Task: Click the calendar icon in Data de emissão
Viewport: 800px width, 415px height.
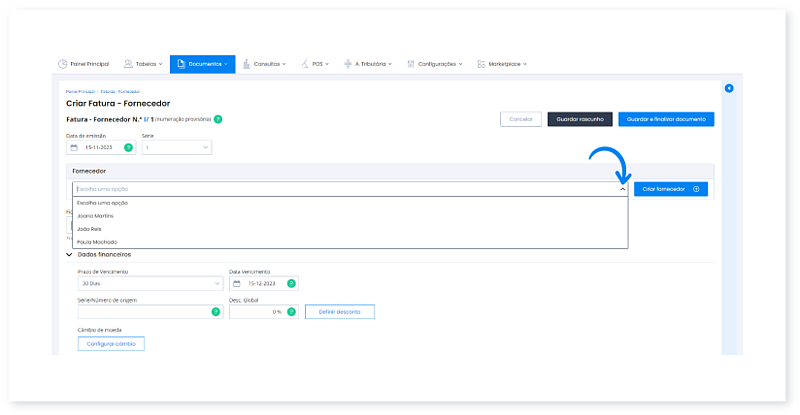Action: [x=74, y=147]
